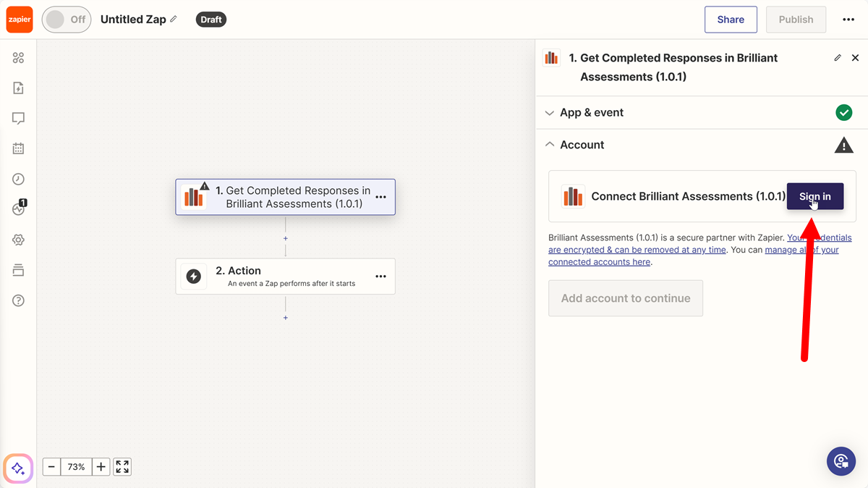868x488 pixels.
Task: Open the Zapier apps grid icon
Action: pyautogui.click(x=17, y=57)
